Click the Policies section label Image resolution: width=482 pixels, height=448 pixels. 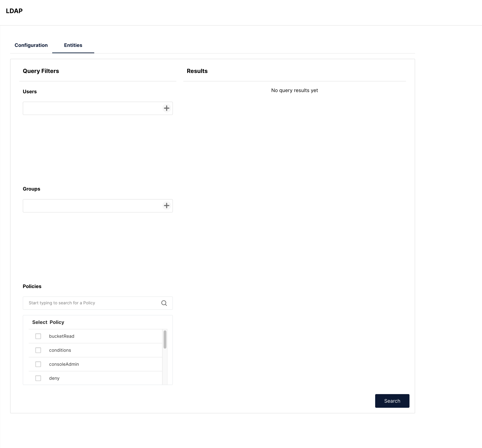32,286
